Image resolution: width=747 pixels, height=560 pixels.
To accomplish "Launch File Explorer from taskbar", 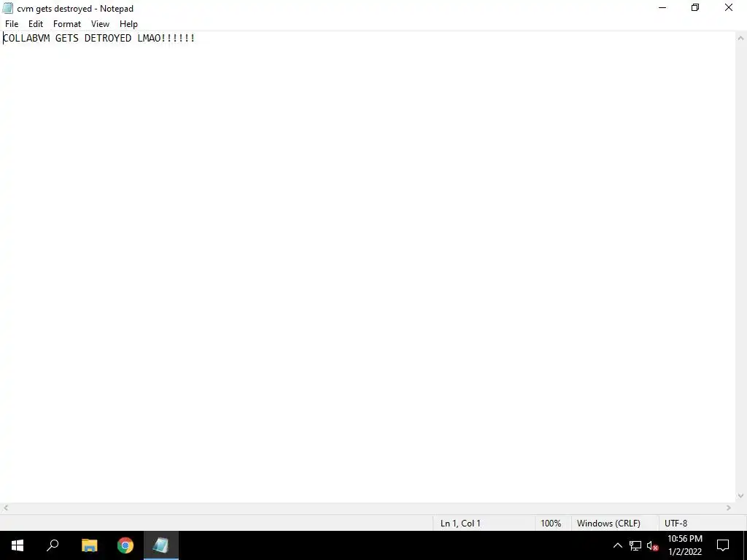I will pos(89,545).
